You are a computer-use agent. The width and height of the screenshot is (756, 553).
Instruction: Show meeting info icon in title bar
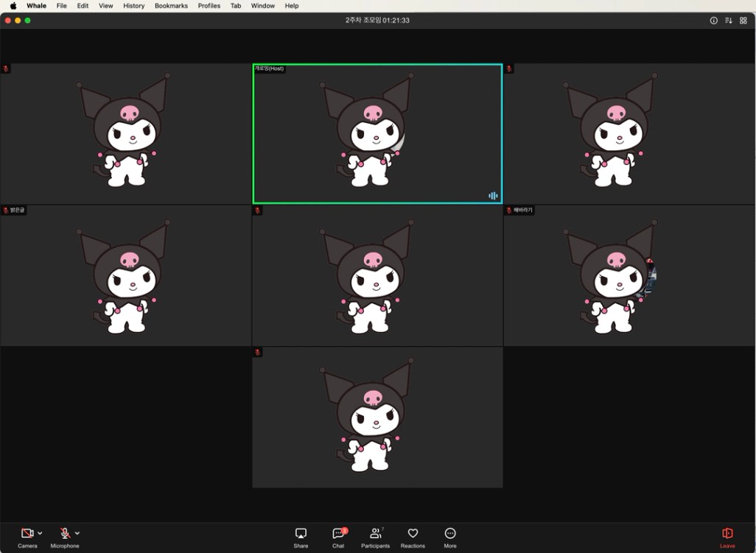[713, 20]
